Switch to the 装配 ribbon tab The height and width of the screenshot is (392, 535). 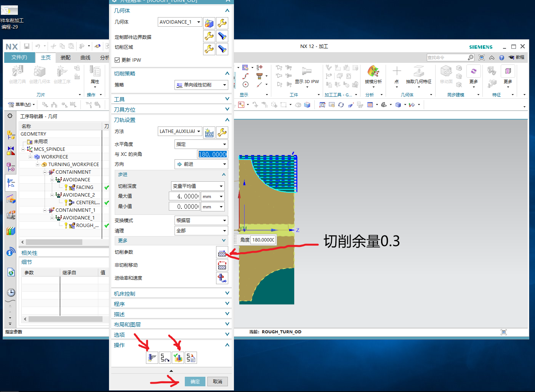pos(66,58)
